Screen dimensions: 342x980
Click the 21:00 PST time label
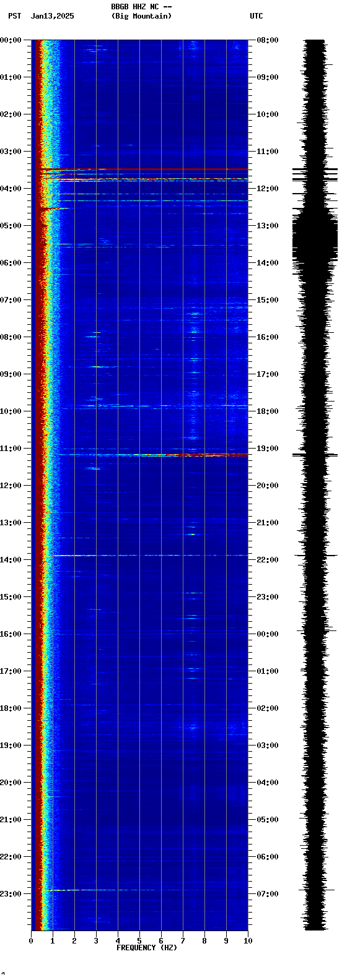click(x=11, y=820)
